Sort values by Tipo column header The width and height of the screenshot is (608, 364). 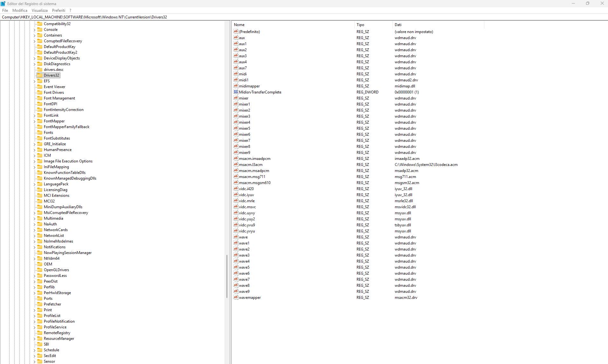tap(373, 25)
